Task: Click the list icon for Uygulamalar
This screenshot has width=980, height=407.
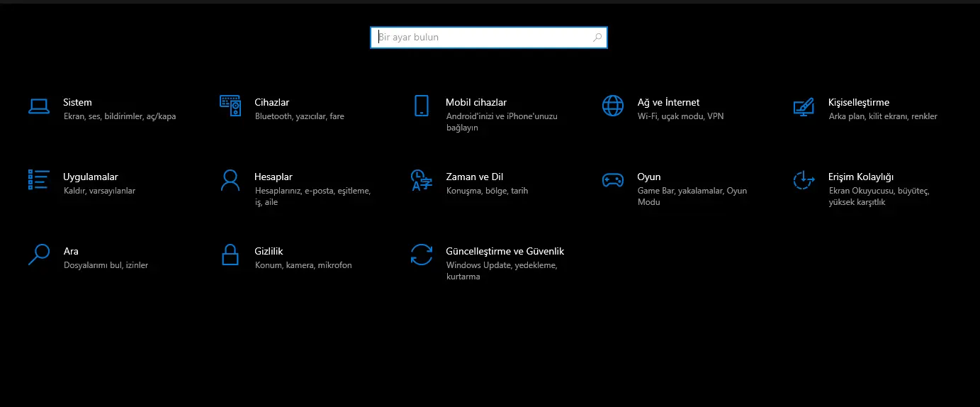Action: [x=38, y=179]
